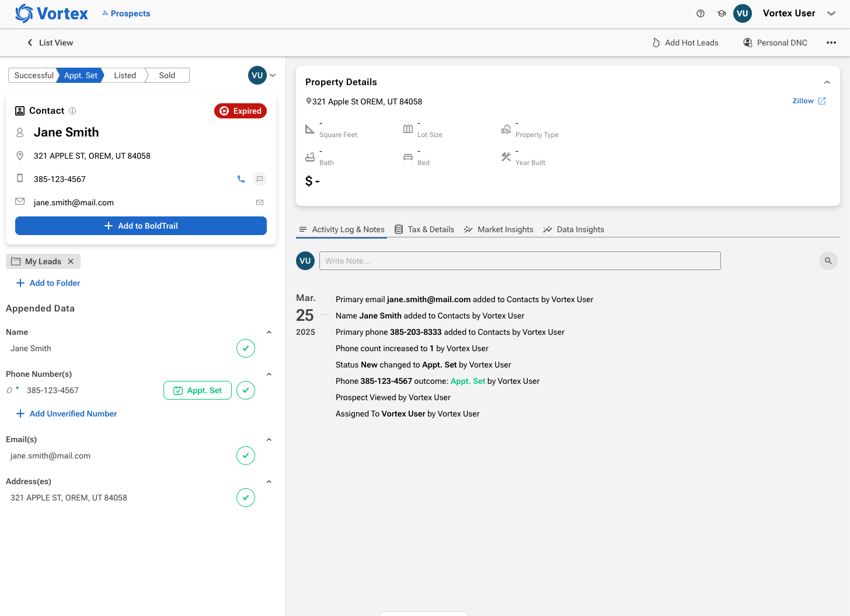Click the VU avatar beside note field
Screen dimensions: 850x616
coord(305,261)
